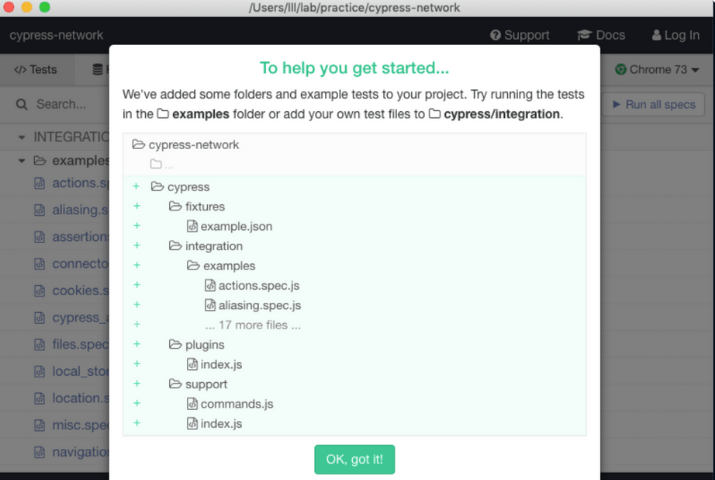The width and height of the screenshot is (715, 480).
Task: Click the commands.js file icon
Action: (x=193, y=404)
